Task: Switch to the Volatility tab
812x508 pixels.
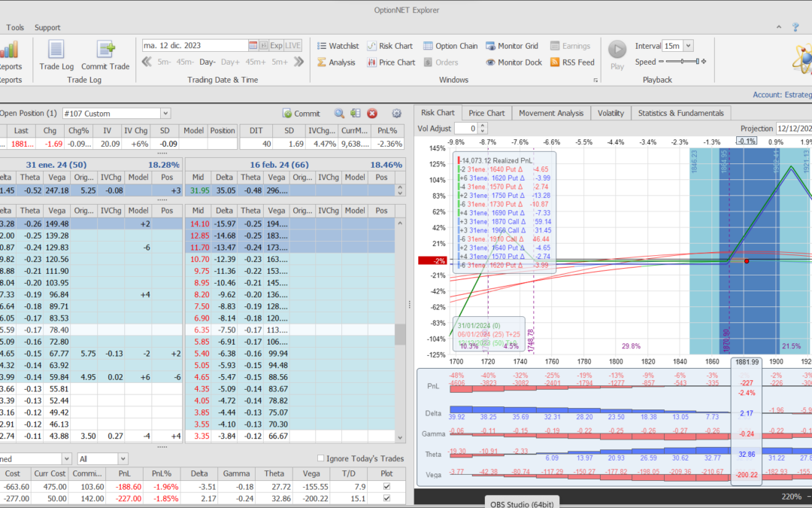Action: (x=611, y=113)
